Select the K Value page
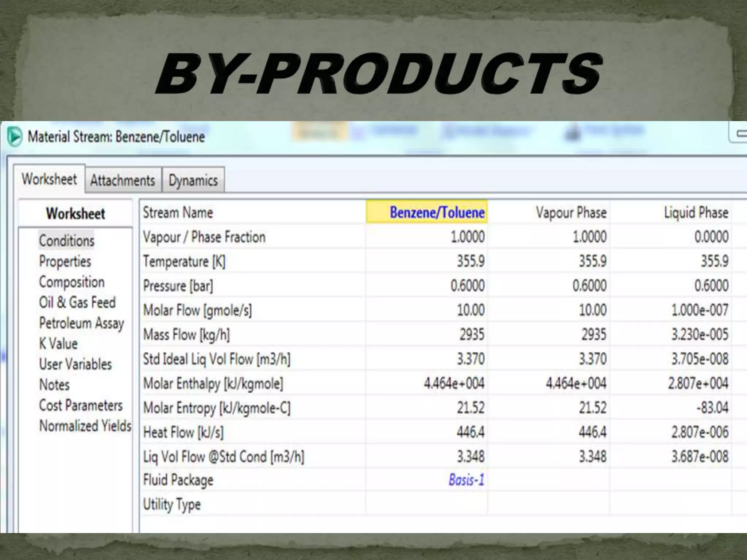 pos(58,343)
